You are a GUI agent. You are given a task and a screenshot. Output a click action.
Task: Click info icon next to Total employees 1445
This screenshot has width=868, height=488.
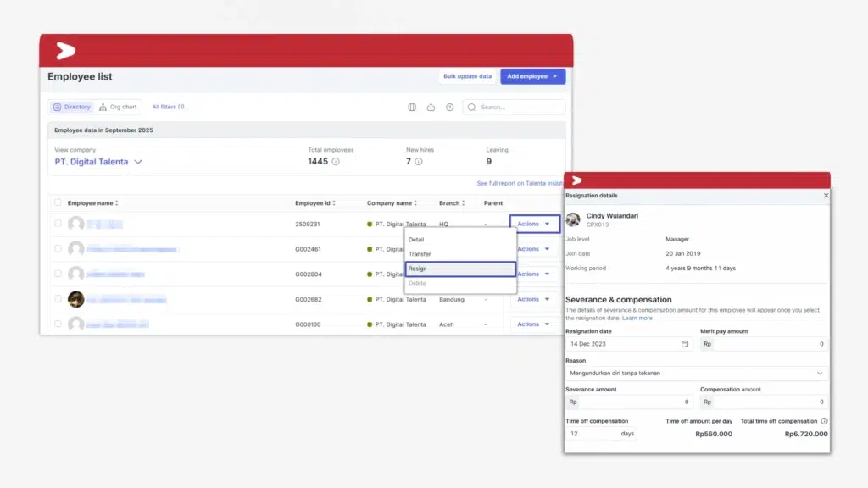(336, 162)
